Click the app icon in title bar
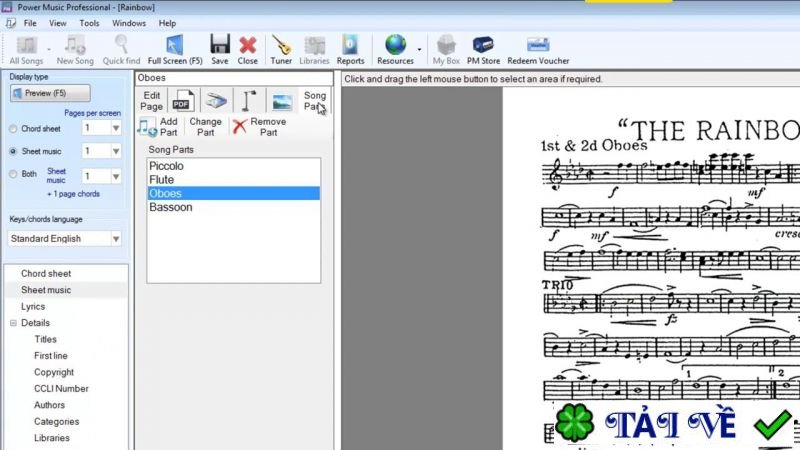This screenshot has width=800, height=450. (x=7, y=7)
